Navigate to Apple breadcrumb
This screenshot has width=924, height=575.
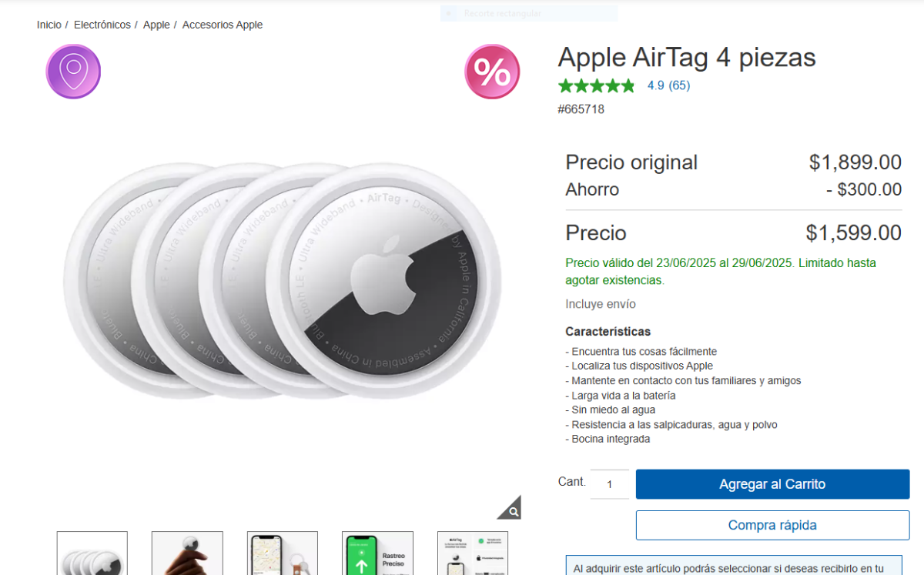156,25
